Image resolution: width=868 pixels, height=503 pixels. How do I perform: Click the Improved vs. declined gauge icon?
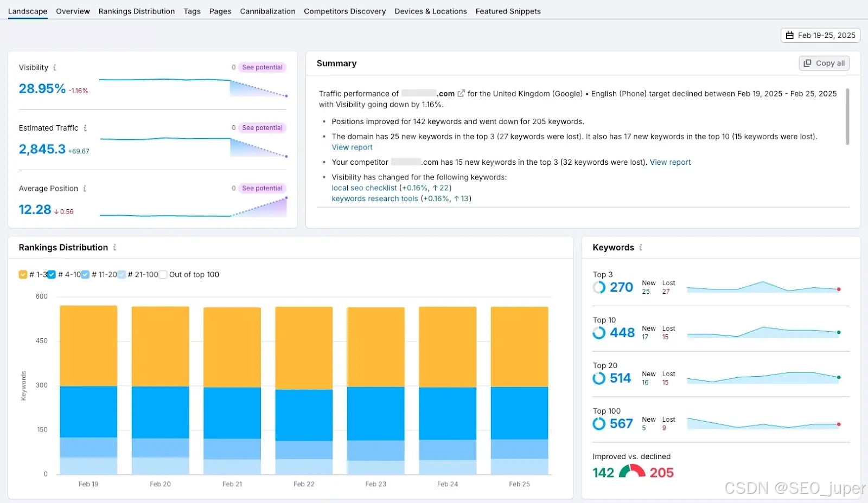[x=632, y=471]
